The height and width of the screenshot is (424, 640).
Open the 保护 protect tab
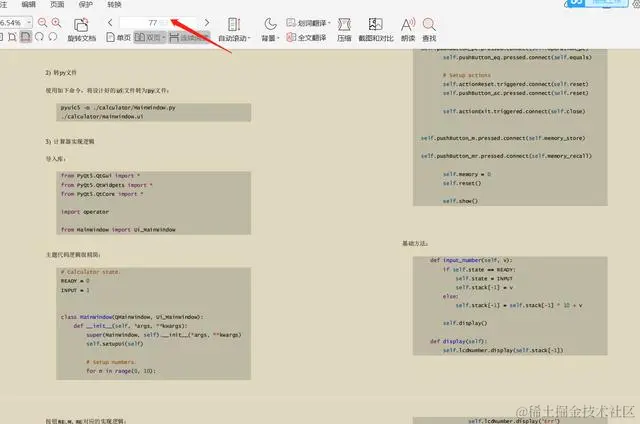[86, 4]
